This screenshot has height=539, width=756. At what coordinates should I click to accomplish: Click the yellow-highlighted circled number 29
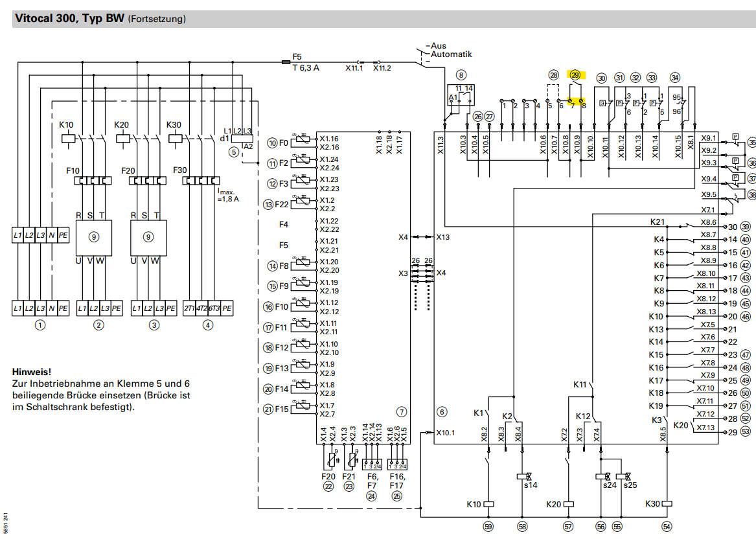(x=575, y=75)
